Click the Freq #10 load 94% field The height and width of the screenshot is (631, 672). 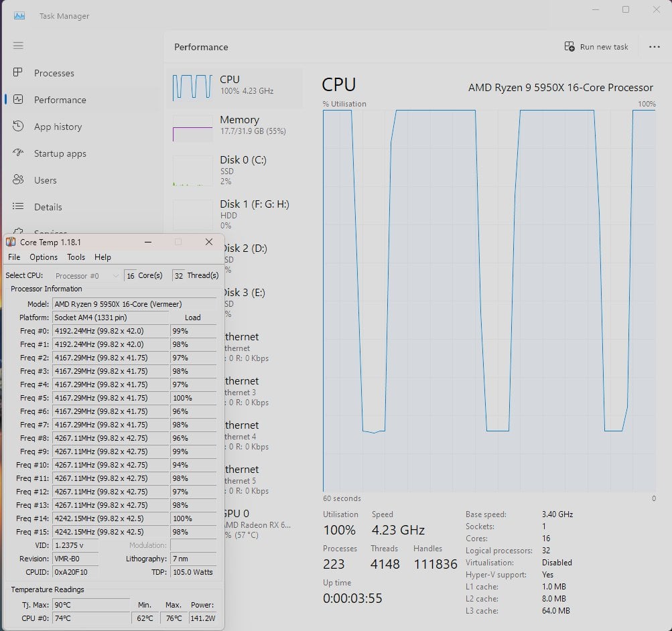click(193, 465)
